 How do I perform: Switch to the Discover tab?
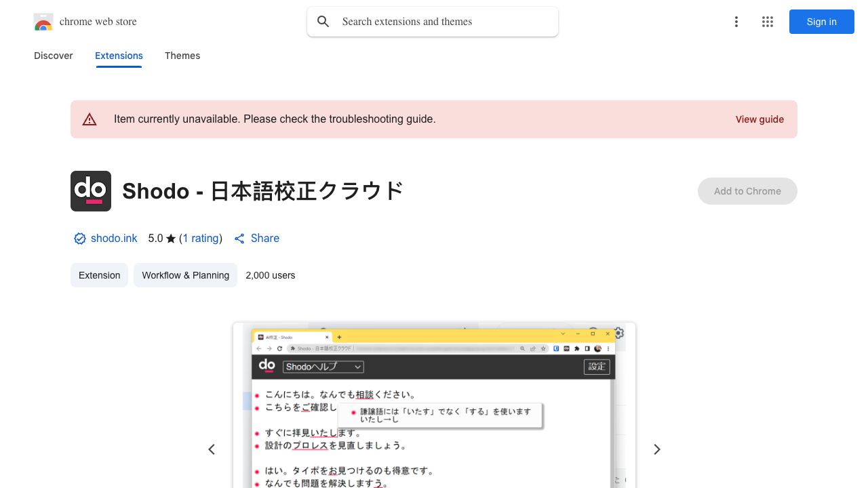coord(54,56)
